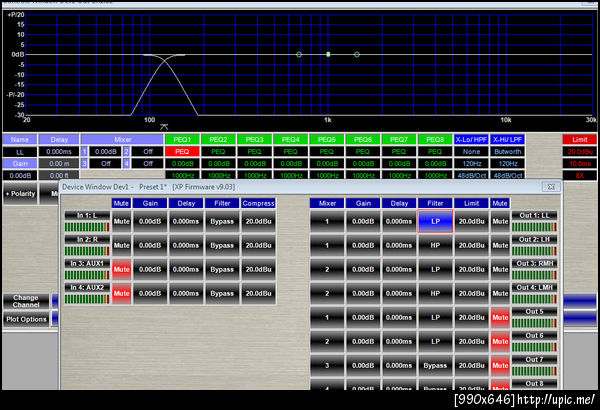The height and width of the screenshot is (410, 600).
Task: Open delay 0.000ms for In 2: R
Action: click(186, 245)
